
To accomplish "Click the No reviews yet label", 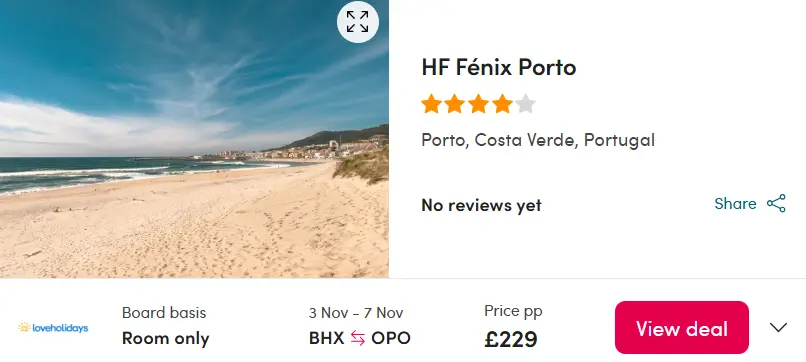I will [x=481, y=205].
